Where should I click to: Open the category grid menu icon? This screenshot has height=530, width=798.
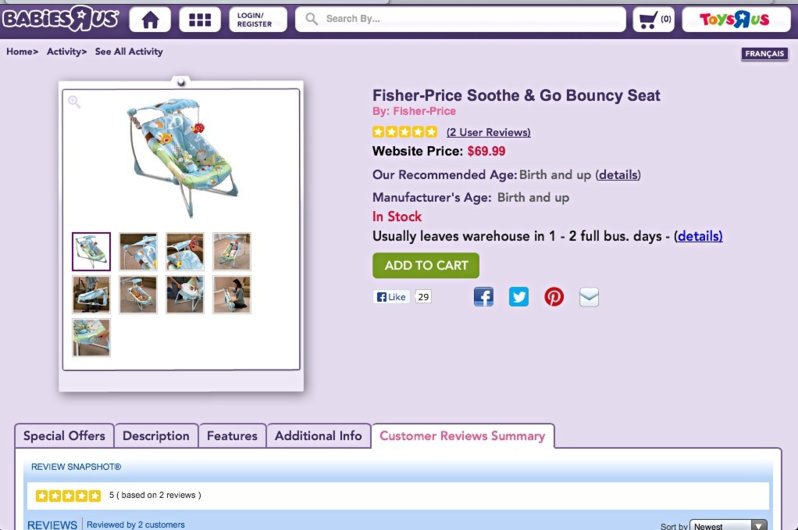click(x=200, y=19)
